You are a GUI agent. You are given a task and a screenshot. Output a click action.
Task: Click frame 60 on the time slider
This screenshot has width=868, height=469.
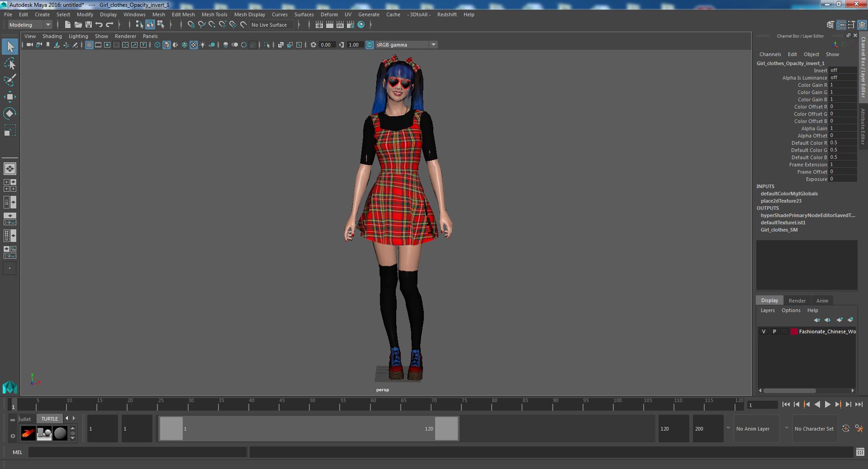click(373, 404)
